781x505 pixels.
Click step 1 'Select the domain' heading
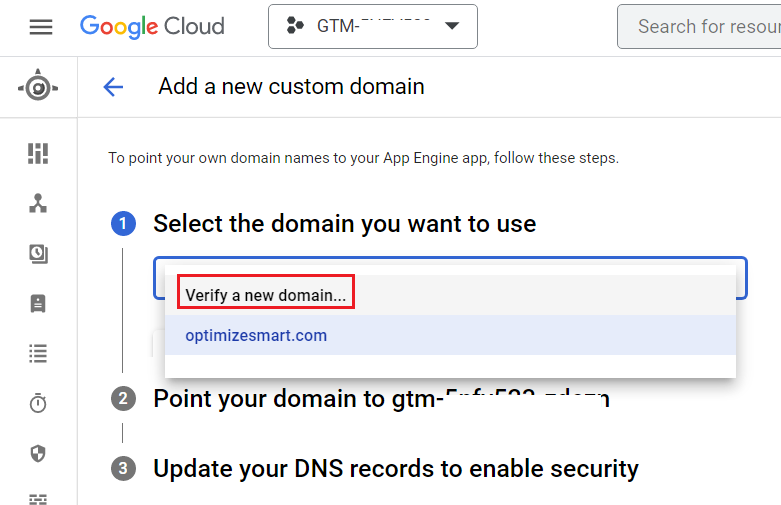coord(344,224)
